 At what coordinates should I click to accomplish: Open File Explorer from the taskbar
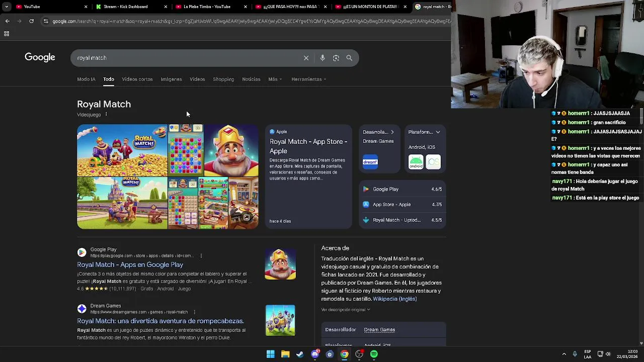(285, 354)
